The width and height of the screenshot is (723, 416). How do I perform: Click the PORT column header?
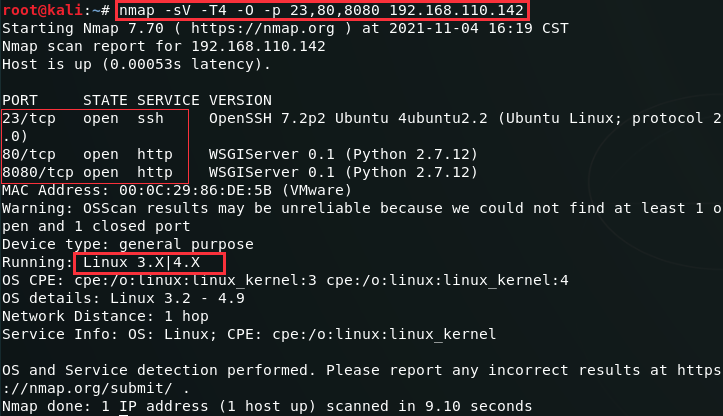19,101
